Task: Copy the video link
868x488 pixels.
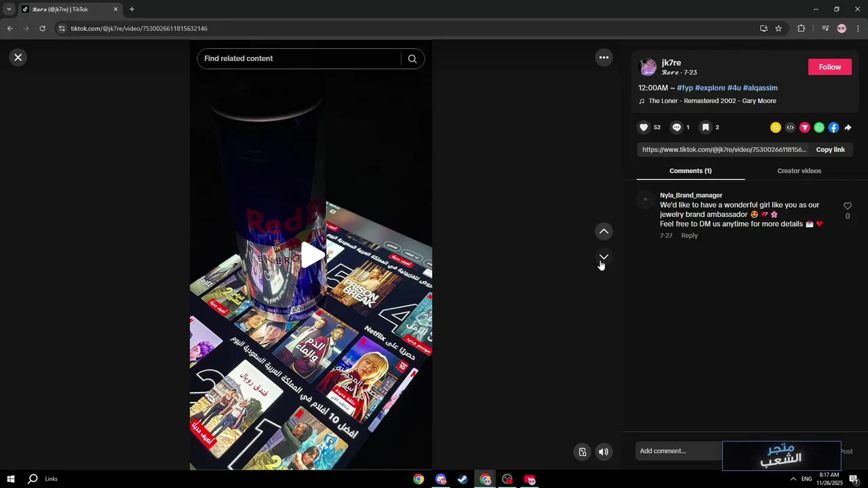Action: (x=830, y=150)
